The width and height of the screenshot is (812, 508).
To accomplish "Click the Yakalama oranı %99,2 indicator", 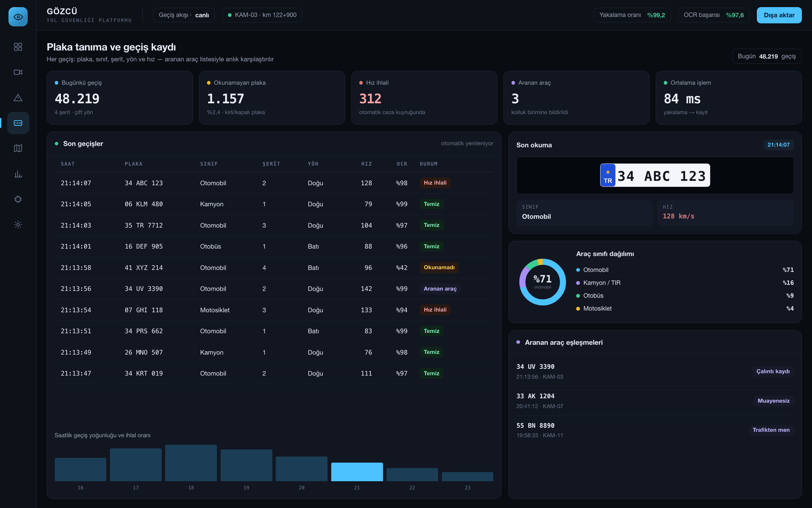I will pyautogui.click(x=632, y=15).
